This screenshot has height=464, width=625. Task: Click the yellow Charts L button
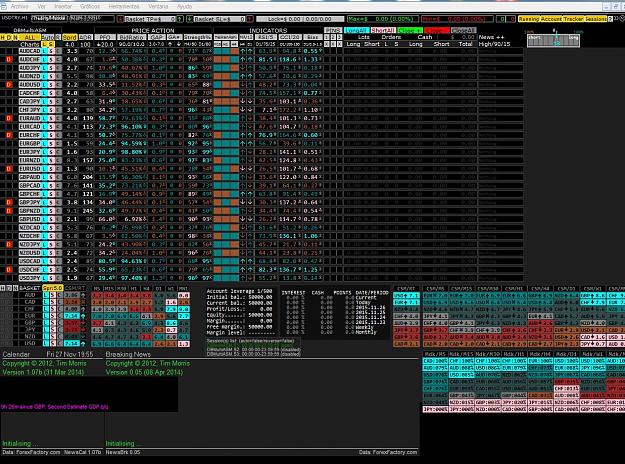(x=45, y=44)
